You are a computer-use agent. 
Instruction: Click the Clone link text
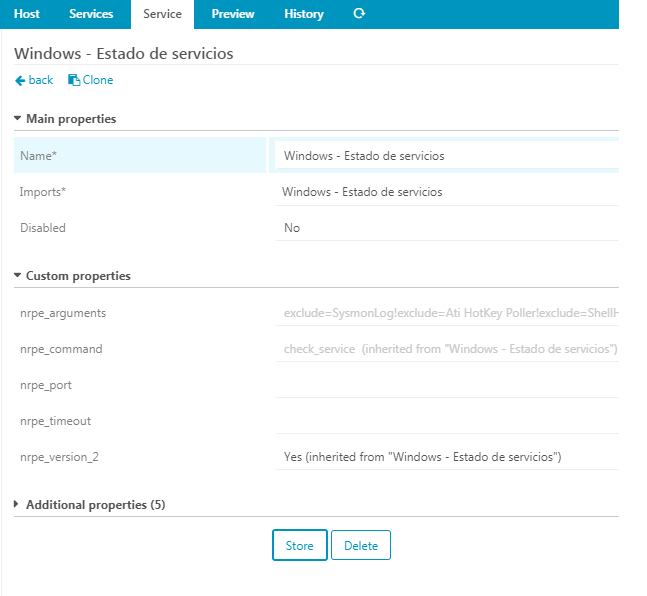98,80
